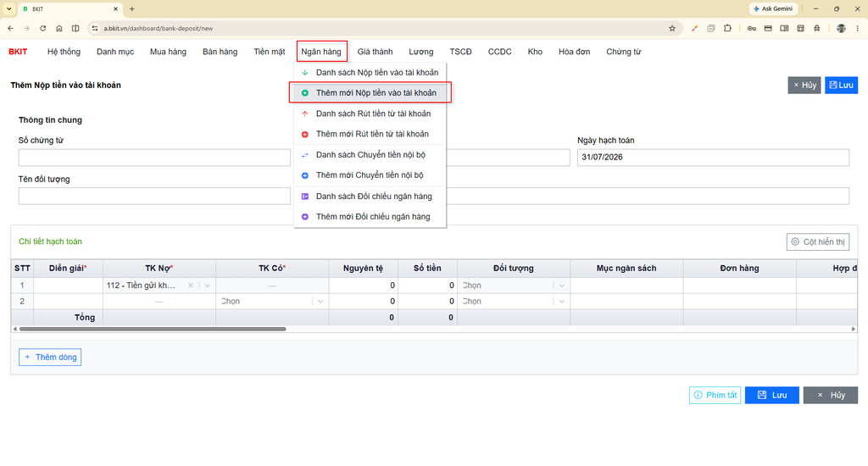Click the table's horizontal scrollbar
This screenshot has width=868, height=466.
(153, 330)
